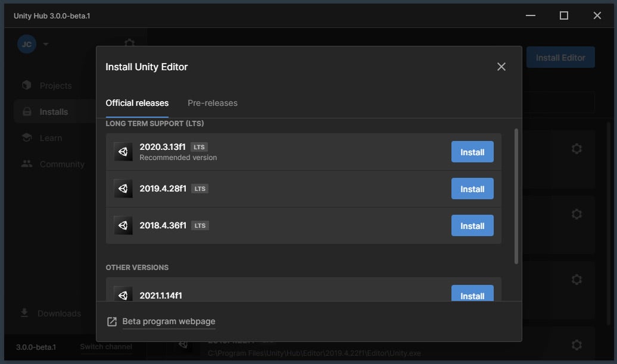Click the 2019.4.28f1 version label
The height and width of the screenshot is (364, 617).
[x=163, y=189]
